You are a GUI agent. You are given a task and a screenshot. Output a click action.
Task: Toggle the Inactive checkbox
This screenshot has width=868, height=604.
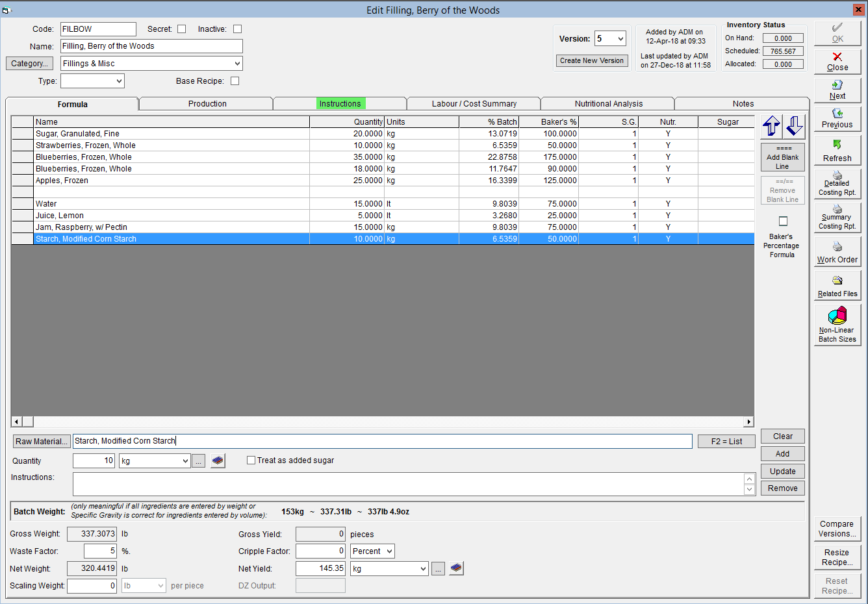click(238, 29)
